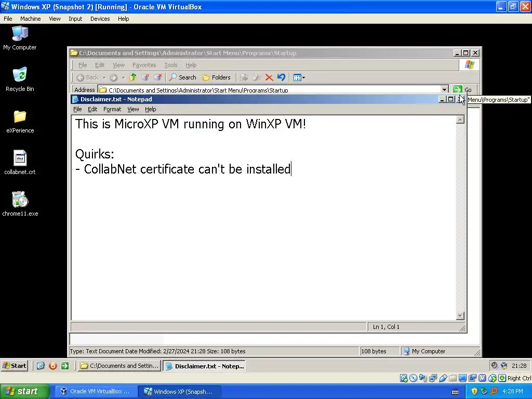
Task: Click the guest XP Start button
Action: tap(14, 366)
